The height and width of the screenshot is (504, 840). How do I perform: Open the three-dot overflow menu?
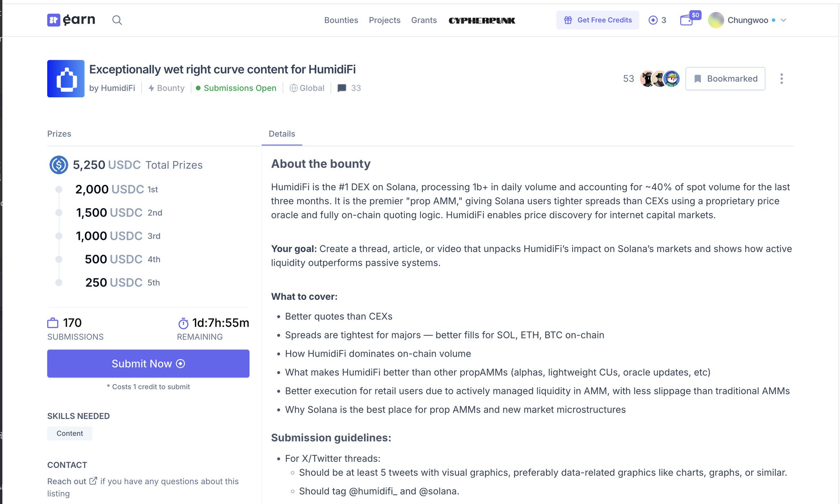coord(782,78)
